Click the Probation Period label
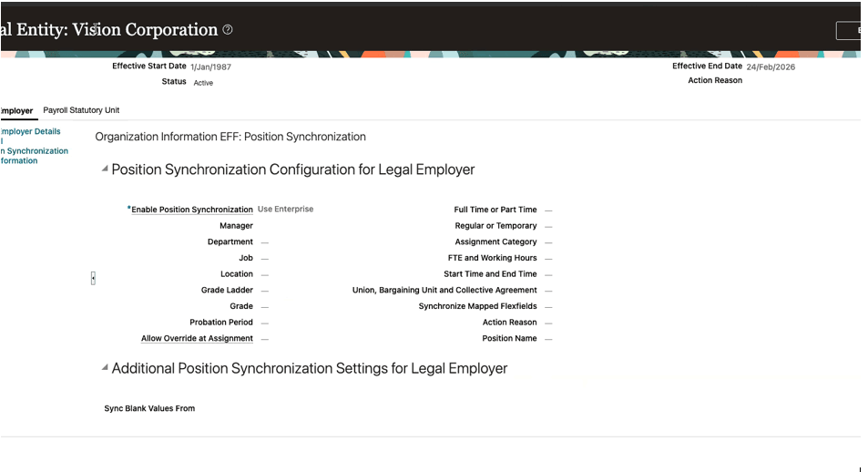868x472 pixels. coord(221,322)
